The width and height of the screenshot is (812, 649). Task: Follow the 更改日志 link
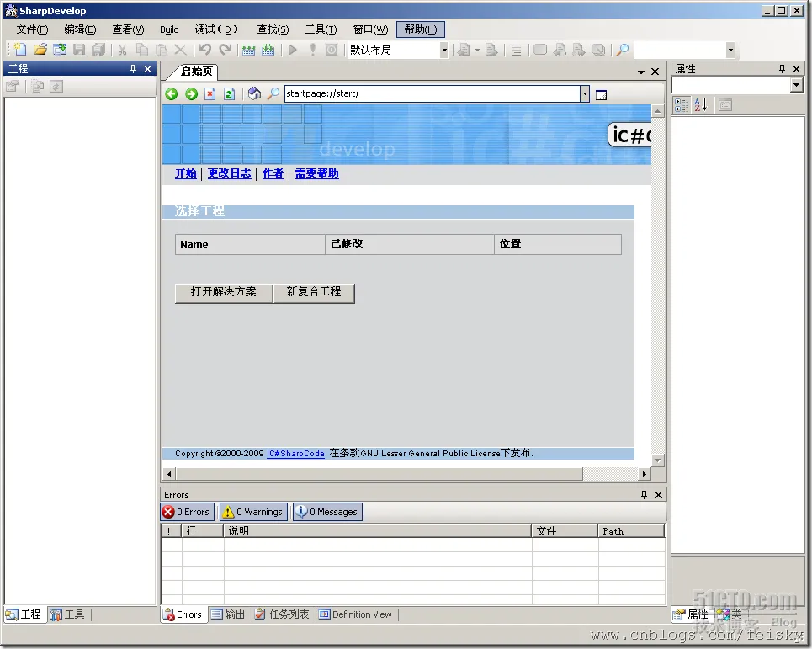pyautogui.click(x=229, y=173)
